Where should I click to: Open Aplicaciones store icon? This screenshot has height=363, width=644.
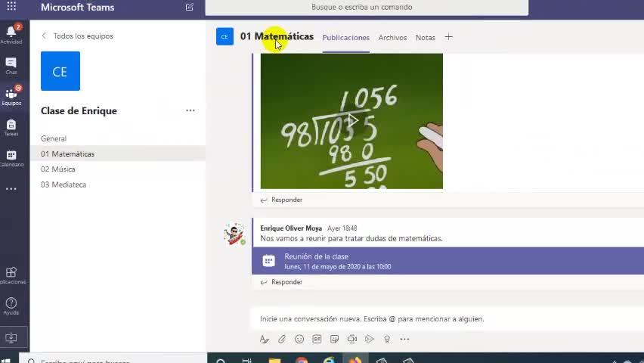(x=11, y=275)
